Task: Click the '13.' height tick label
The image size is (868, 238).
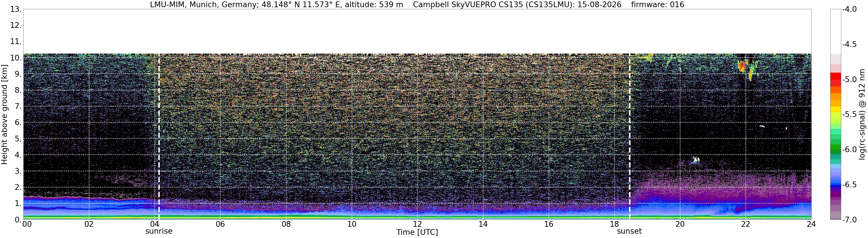Action: click(16, 10)
